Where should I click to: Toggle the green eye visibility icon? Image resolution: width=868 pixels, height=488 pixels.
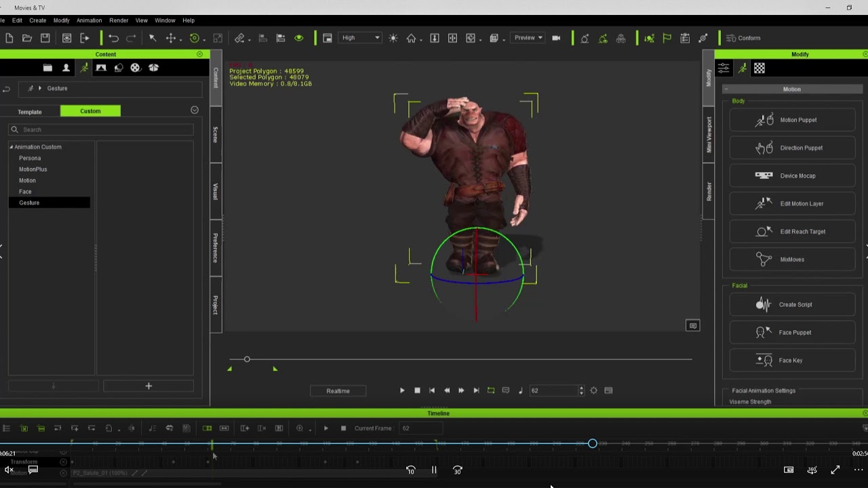point(298,38)
